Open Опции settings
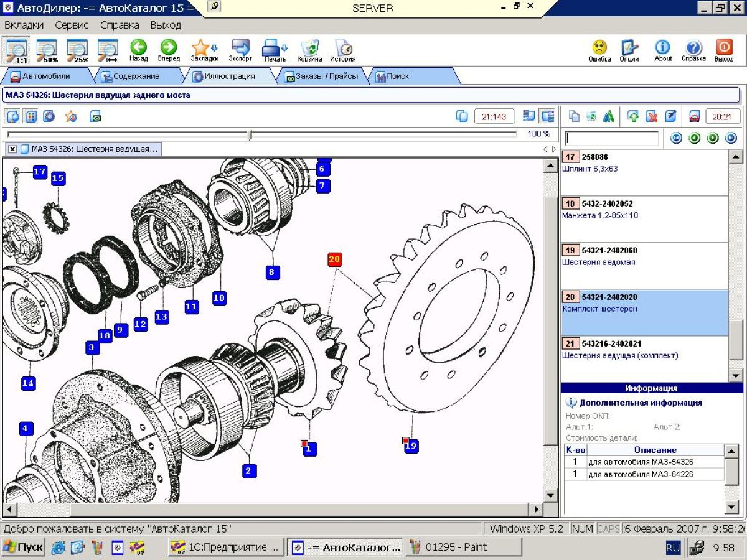 [x=629, y=50]
